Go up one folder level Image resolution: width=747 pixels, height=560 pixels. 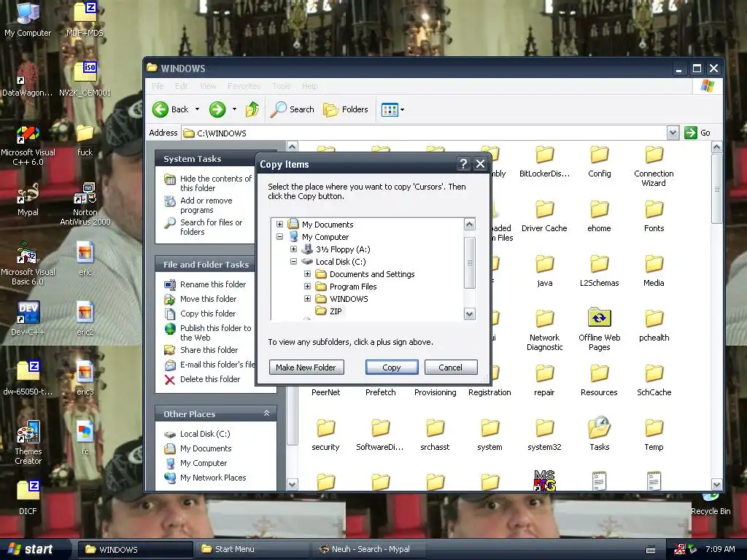(252, 109)
